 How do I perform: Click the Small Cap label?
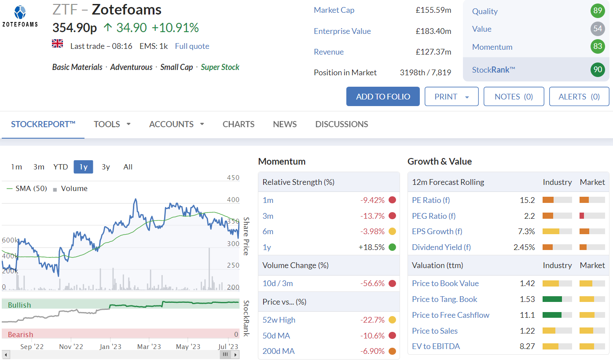[176, 67]
